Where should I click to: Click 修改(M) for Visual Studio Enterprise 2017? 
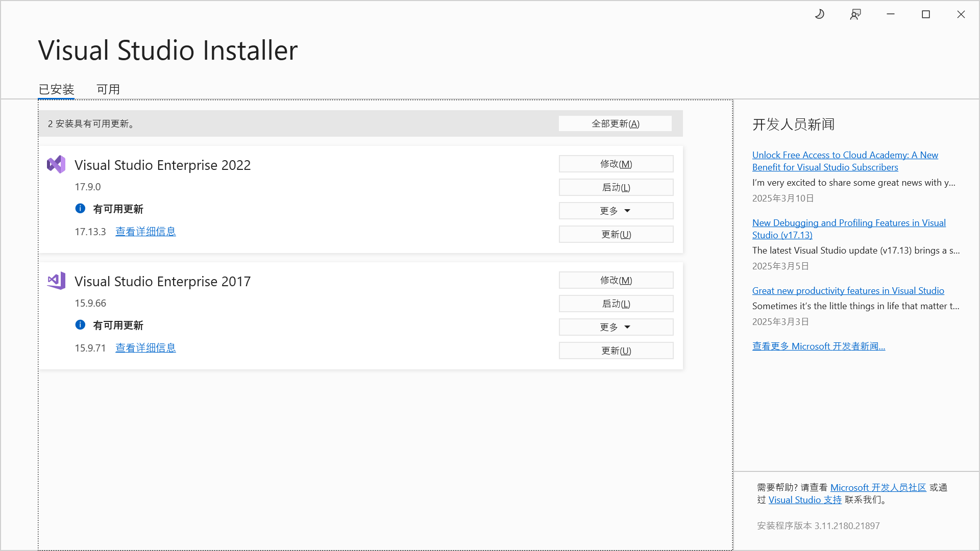(x=616, y=280)
